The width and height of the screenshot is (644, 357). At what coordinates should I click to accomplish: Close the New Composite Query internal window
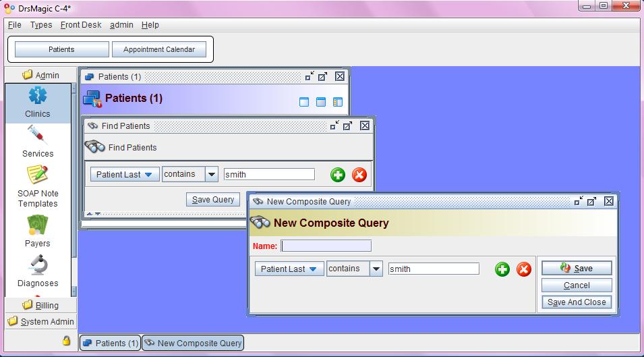coord(609,201)
